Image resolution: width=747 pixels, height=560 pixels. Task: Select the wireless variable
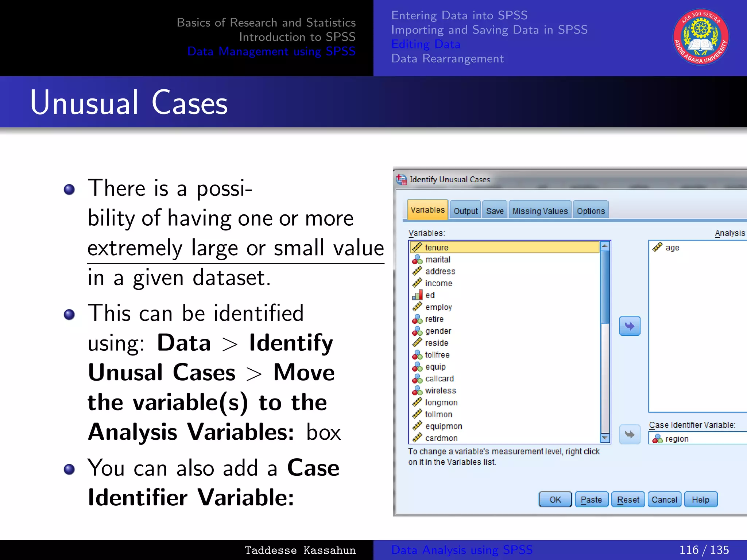click(x=505, y=390)
